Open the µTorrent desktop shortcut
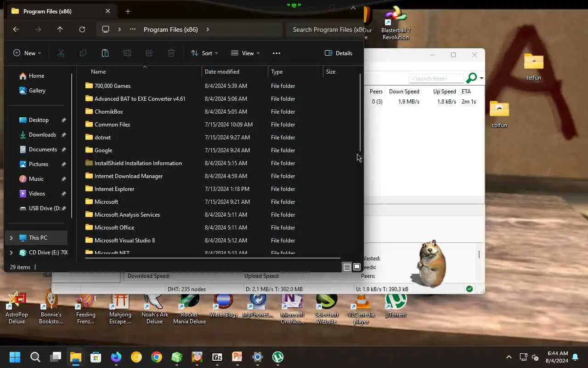Screen dimensions: 588x368 tap(396, 305)
